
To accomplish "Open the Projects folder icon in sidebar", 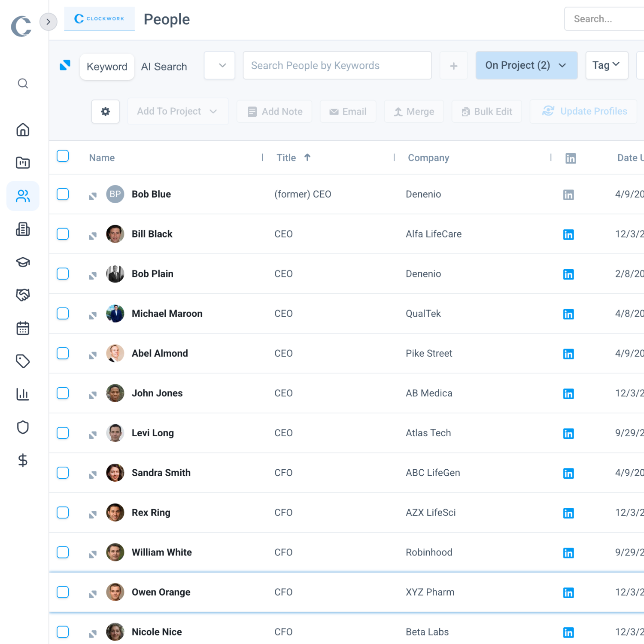I will point(23,163).
